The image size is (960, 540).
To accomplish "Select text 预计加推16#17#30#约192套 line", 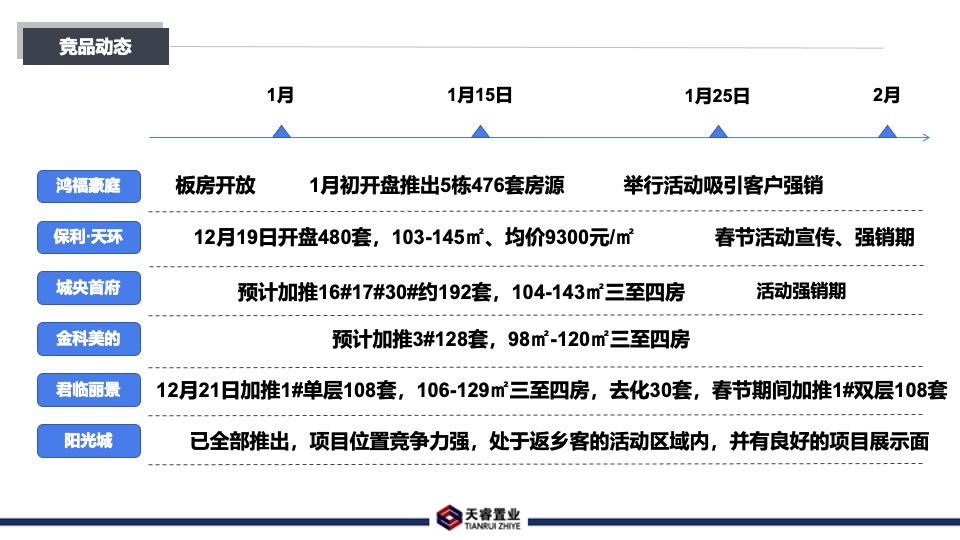I will tap(461, 292).
